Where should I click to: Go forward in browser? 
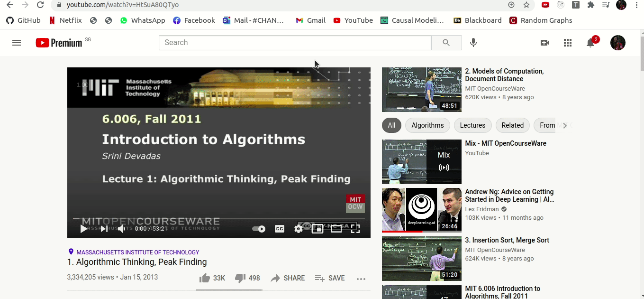tap(25, 5)
